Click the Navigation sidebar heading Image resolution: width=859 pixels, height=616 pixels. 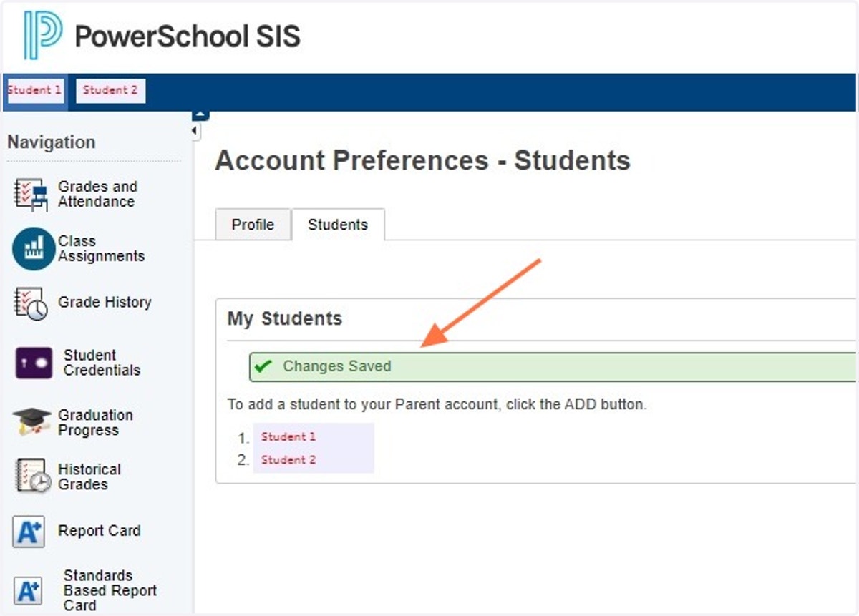[x=52, y=142]
